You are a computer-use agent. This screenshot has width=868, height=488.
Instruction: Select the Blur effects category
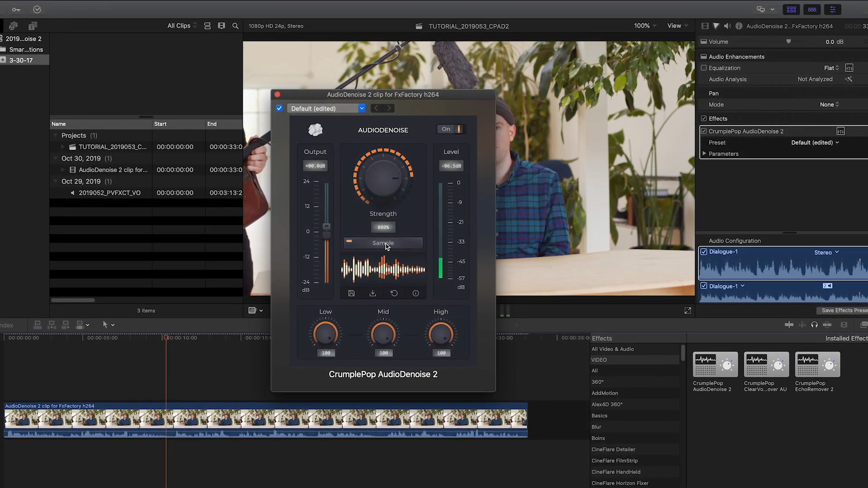pyautogui.click(x=596, y=427)
